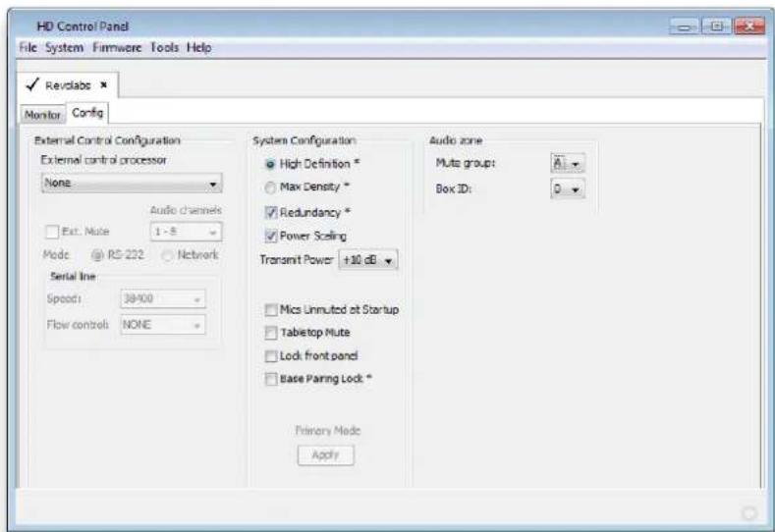Viewport: 775px width, 532px height.
Task: Toggle the Power Scaling checkbox
Action: (x=271, y=237)
